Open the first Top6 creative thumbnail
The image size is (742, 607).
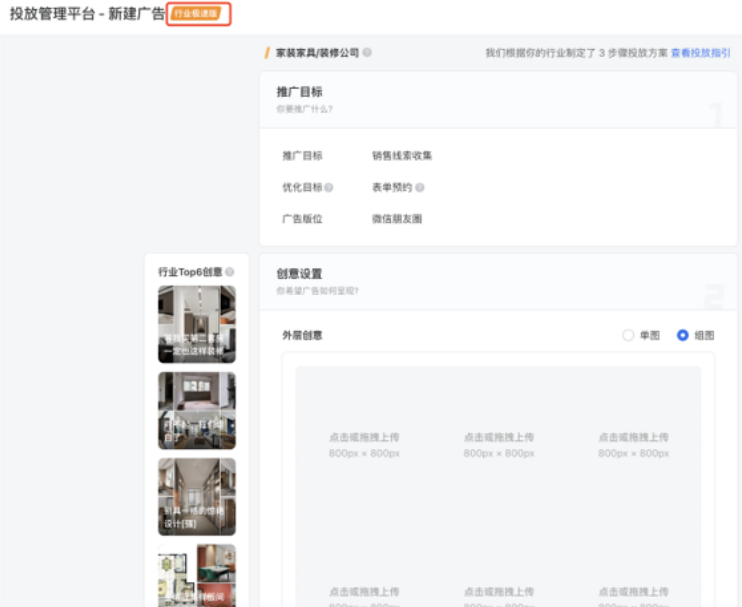197,324
